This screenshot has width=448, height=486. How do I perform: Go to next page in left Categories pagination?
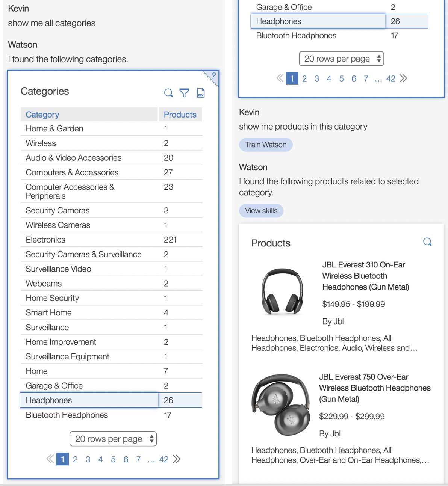177,459
